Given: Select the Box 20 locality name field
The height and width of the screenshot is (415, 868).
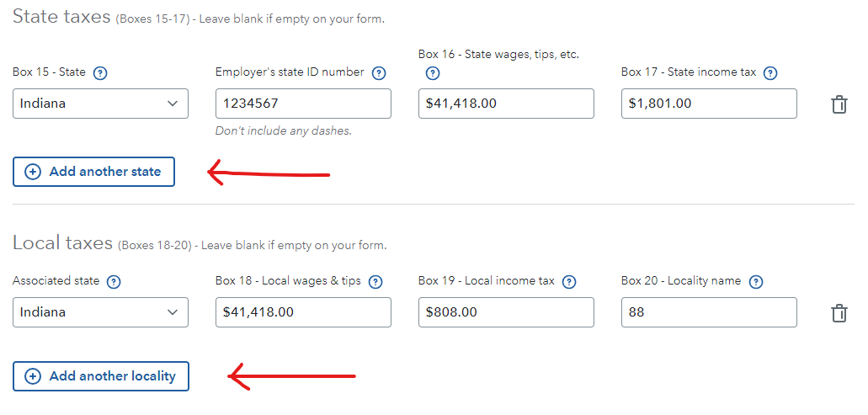Looking at the screenshot, I should tap(709, 312).
